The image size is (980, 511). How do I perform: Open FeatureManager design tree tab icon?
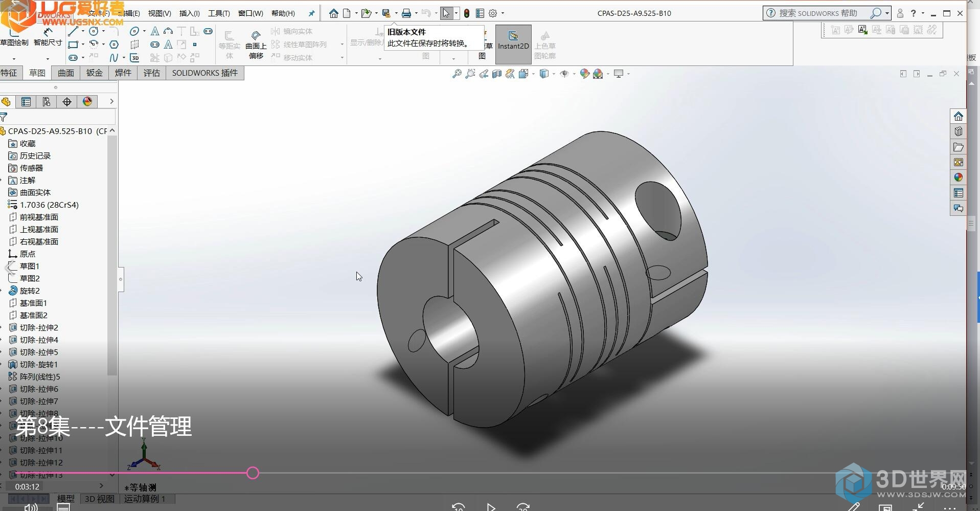tap(6, 102)
